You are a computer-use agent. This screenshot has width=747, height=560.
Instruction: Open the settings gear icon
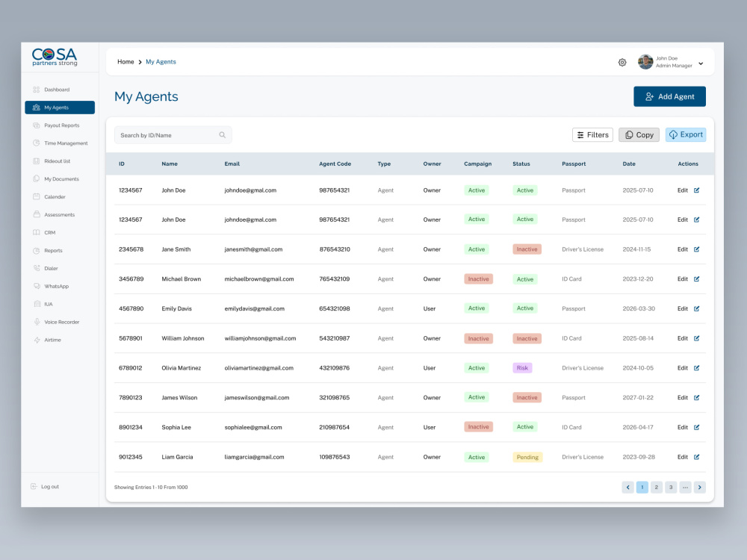pyautogui.click(x=622, y=63)
